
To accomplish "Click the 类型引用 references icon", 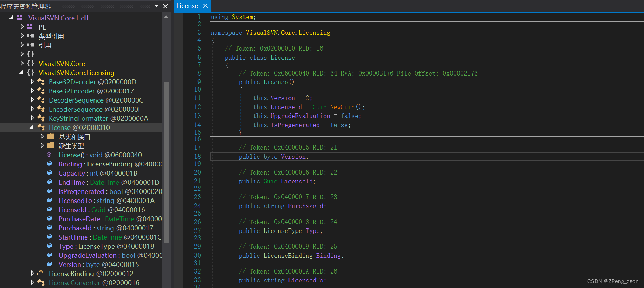I will pos(31,36).
